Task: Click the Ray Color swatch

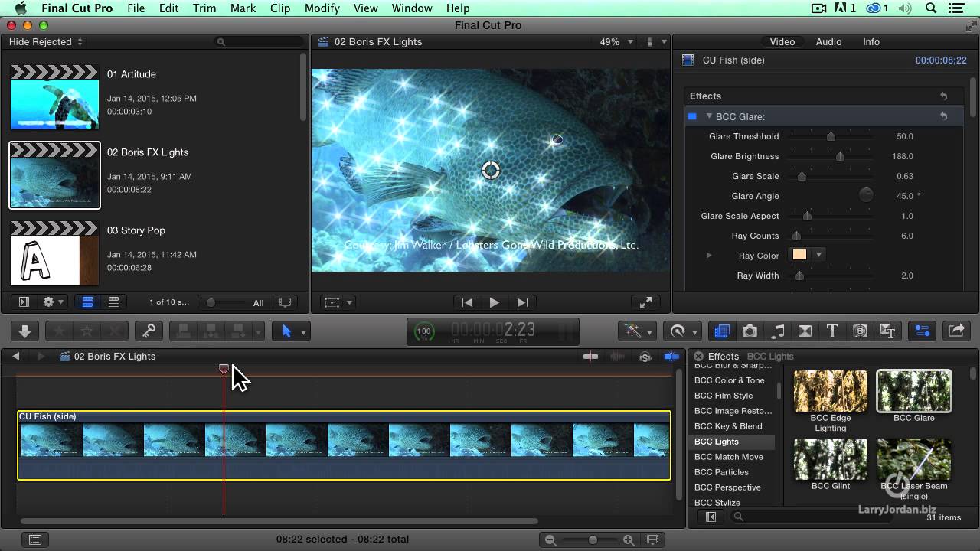Action: click(x=799, y=256)
